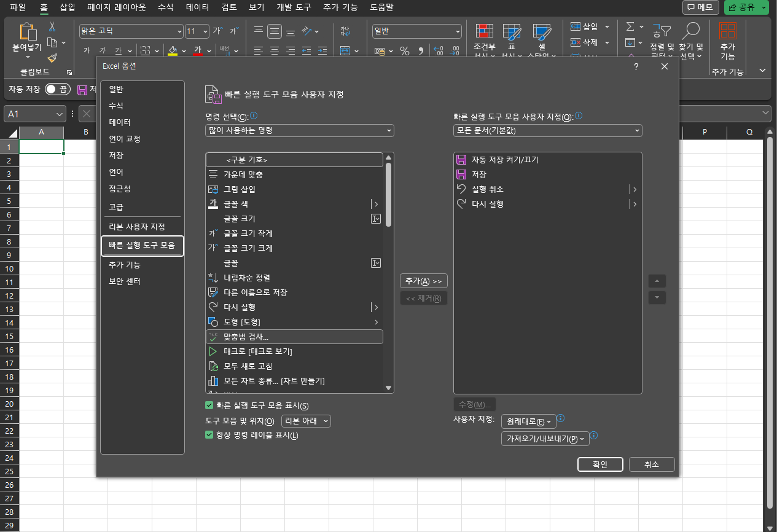Click the move down arrow button
The image size is (777, 532).
(657, 297)
